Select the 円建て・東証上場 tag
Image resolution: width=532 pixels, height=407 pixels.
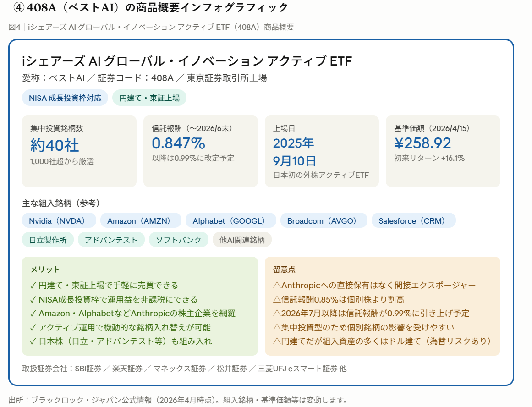(149, 98)
